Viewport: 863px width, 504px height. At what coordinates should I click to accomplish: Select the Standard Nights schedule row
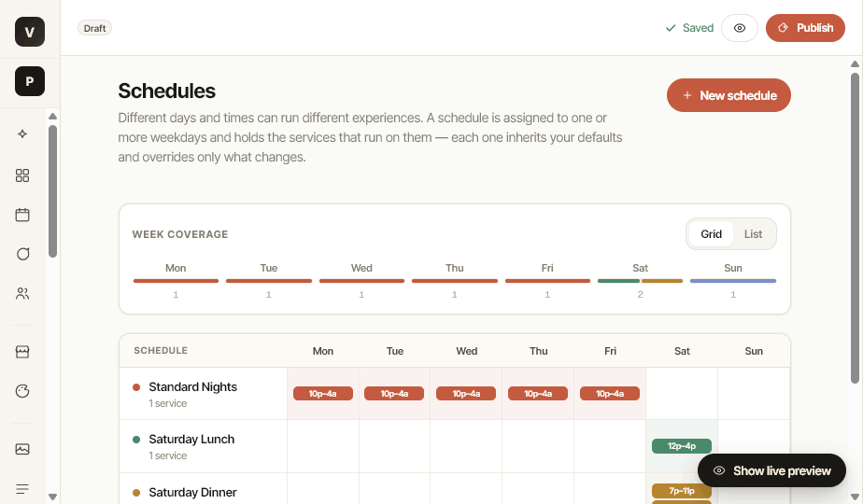point(455,394)
